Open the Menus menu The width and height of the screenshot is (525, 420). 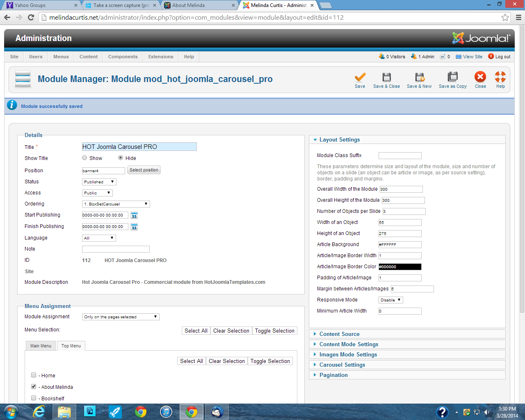[x=61, y=57]
